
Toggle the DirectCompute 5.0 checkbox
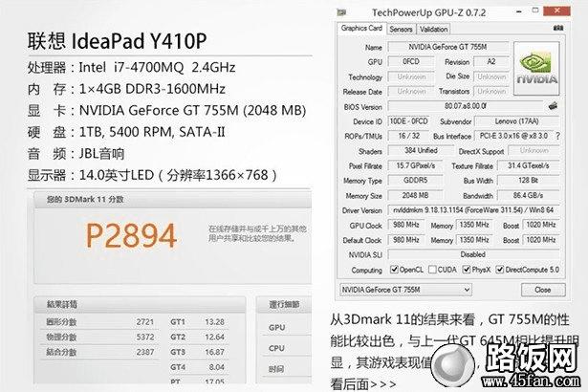[x=499, y=270]
